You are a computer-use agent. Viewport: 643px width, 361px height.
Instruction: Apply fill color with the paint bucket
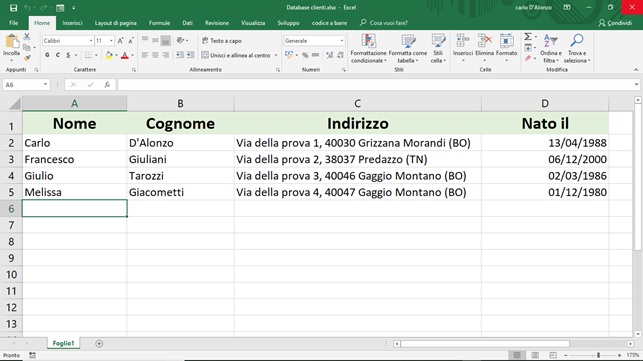pyautogui.click(x=109, y=55)
